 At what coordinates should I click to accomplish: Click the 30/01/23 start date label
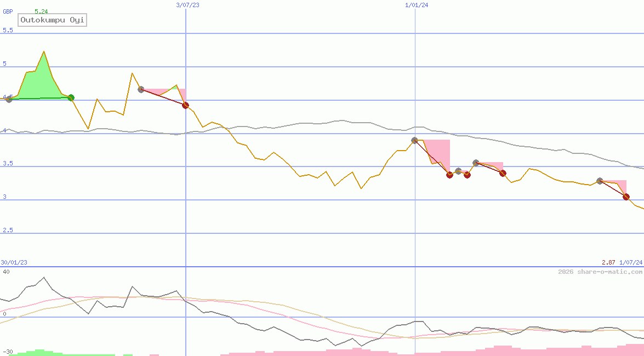(14, 263)
